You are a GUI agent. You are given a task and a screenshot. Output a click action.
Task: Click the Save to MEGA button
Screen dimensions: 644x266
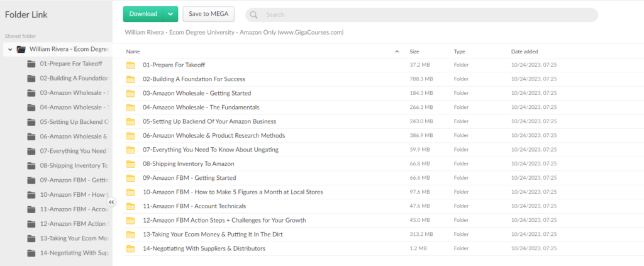click(208, 14)
